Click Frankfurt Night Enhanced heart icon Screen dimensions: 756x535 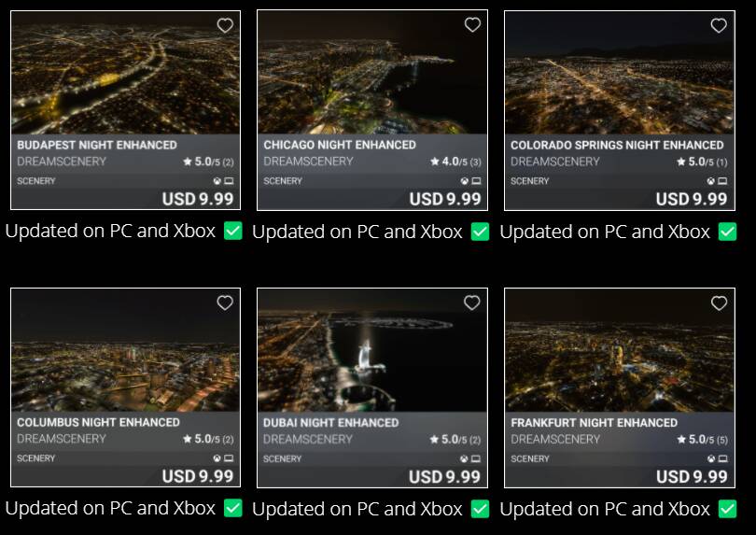719,303
